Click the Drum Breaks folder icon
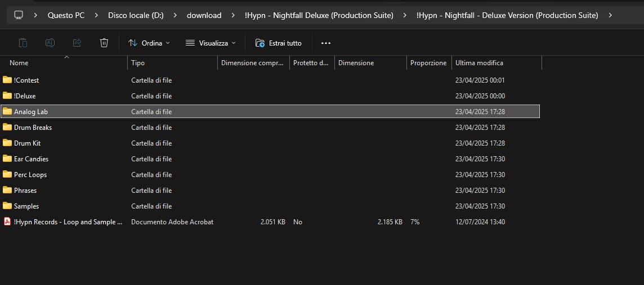Image resolution: width=644 pixels, height=285 pixels. (7, 127)
